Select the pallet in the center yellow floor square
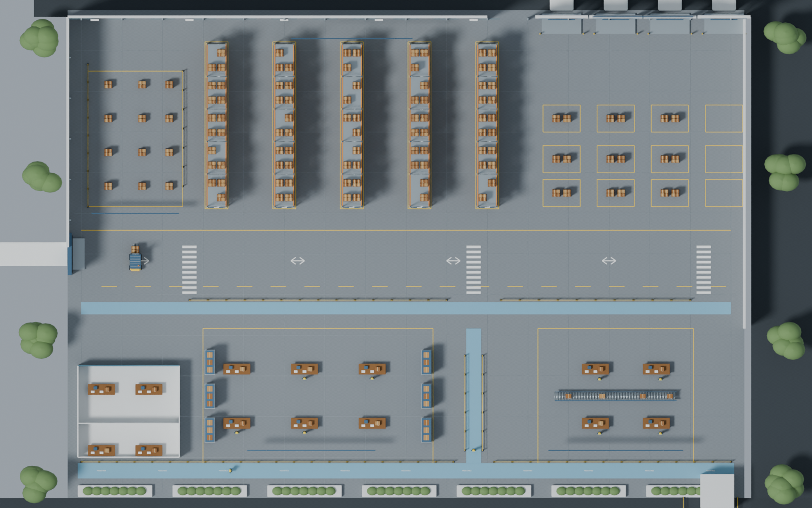Screen dimensions: 812x508 click(x=616, y=159)
